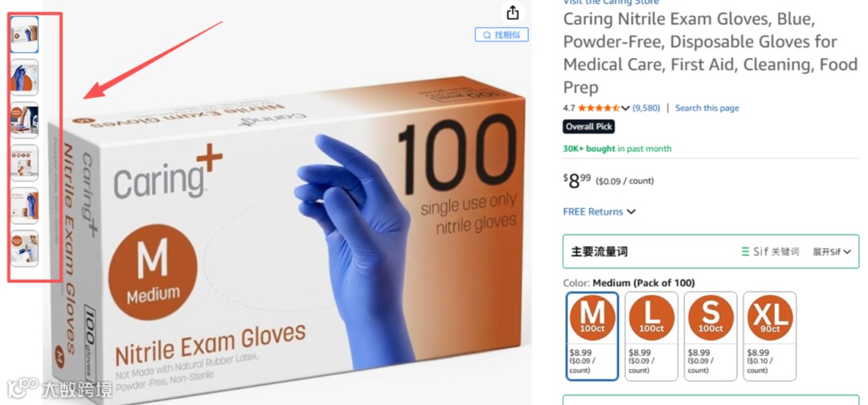This screenshot has width=868, height=405.
Task: Click the Sif 关键词 icon
Action: (x=770, y=252)
